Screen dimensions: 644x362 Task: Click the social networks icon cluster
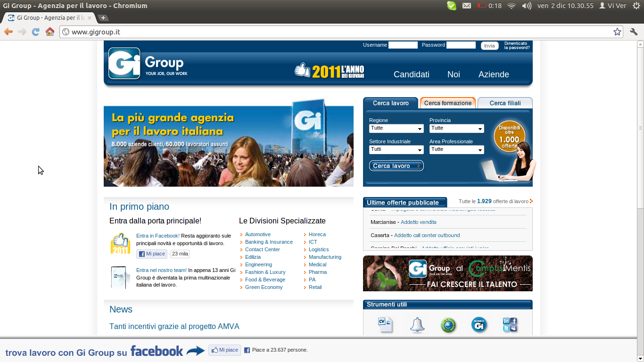[x=510, y=325]
